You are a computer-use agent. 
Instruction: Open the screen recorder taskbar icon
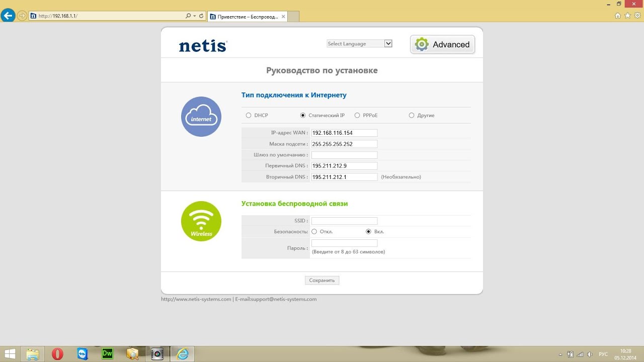click(157, 354)
